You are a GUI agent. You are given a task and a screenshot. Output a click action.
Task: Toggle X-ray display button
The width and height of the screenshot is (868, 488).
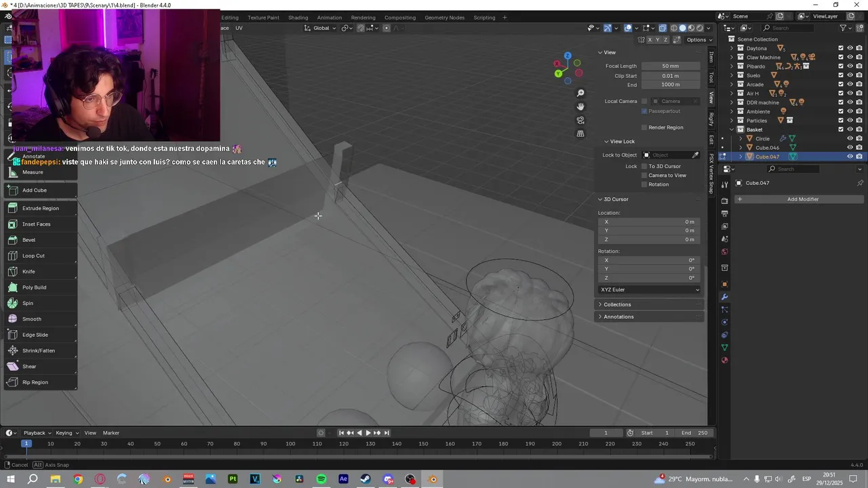point(663,28)
